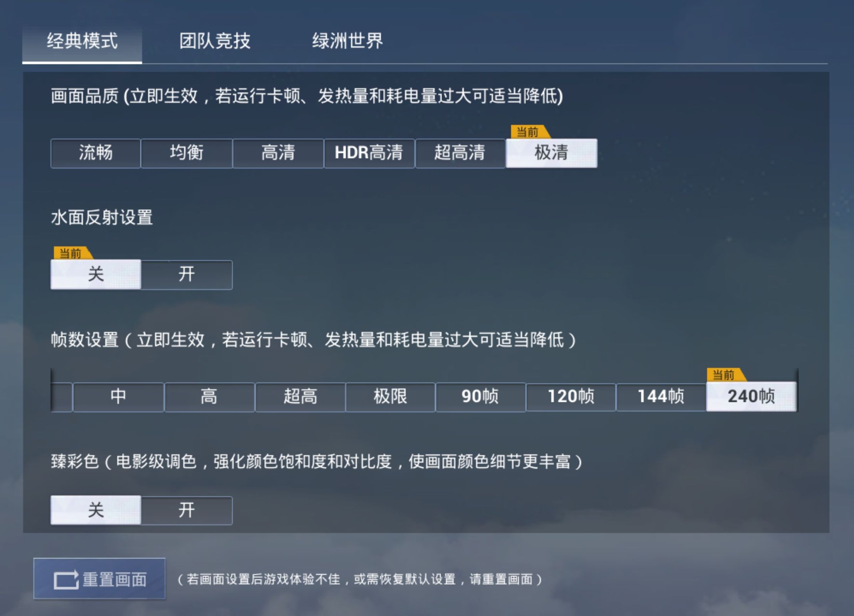Image resolution: width=854 pixels, height=616 pixels.
Task: Select the 均衡 graphics quality
Action: coord(186,153)
